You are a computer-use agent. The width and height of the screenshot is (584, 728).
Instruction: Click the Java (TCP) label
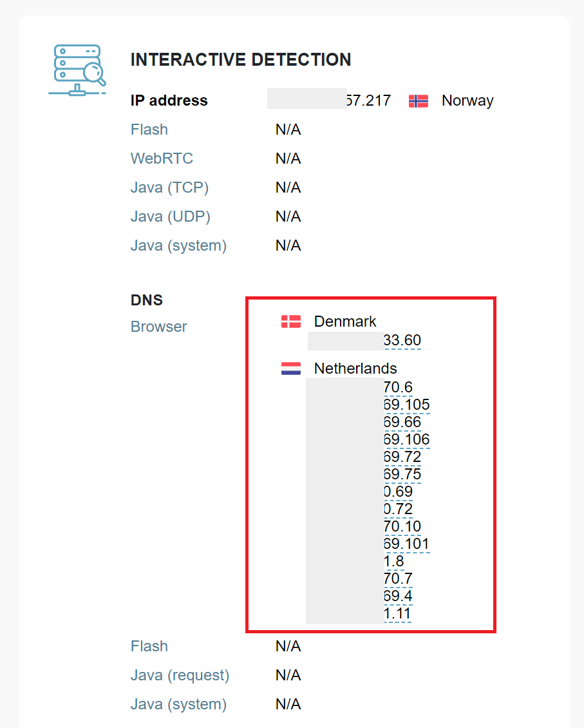coord(169,187)
